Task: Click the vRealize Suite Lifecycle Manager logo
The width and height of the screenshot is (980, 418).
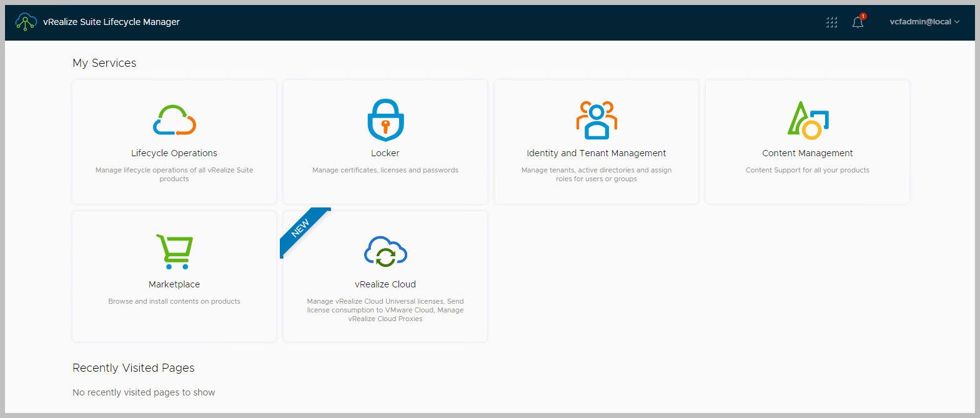Action: point(26,22)
